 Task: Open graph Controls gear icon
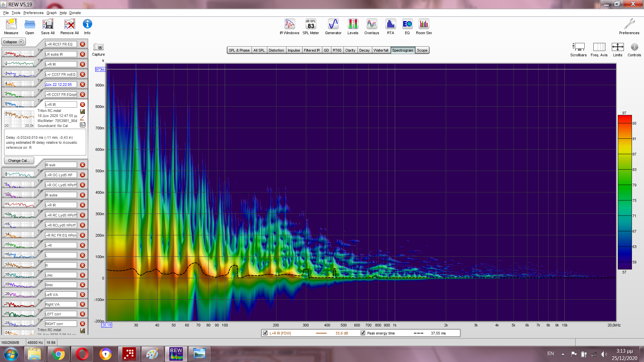[x=634, y=47]
